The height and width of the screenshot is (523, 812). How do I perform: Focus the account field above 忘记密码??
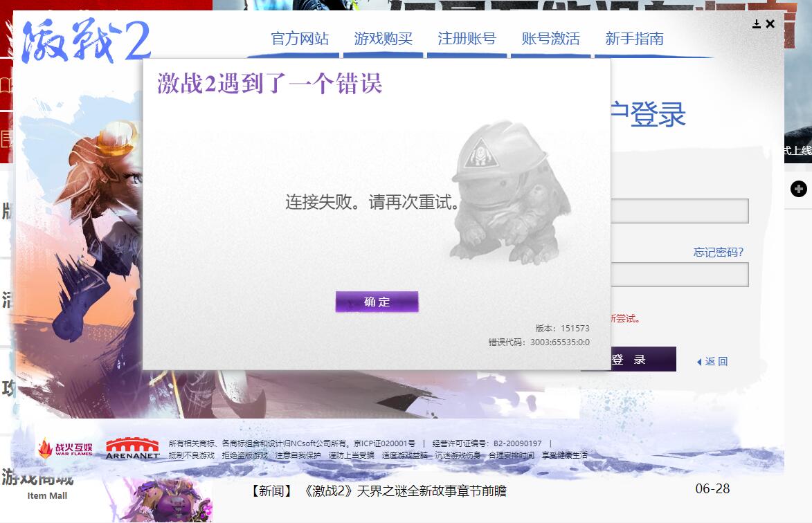point(680,211)
